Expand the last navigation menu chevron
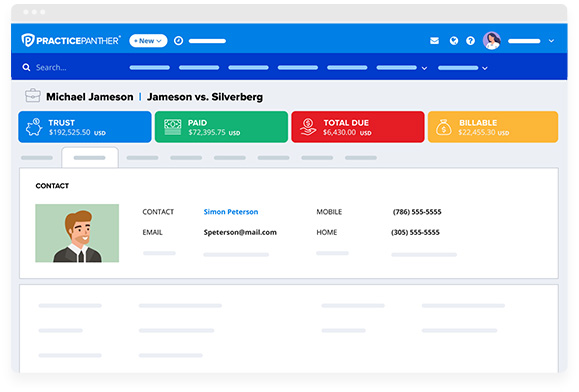 tap(485, 68)
